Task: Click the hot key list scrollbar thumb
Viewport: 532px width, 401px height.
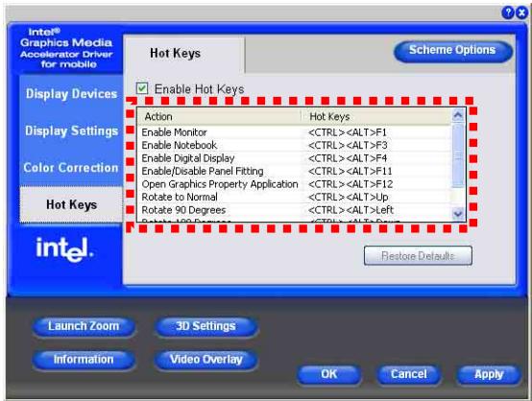Action: point(458,154)
